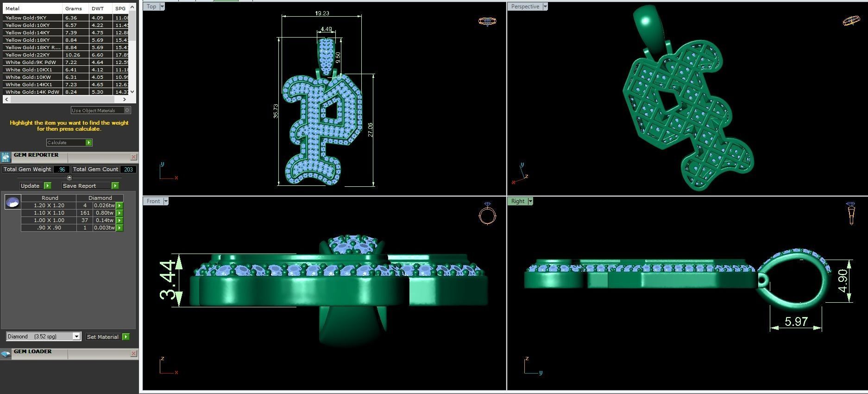The width and height of the screenshot is (868, 394).
Task: Click the Total Gem Count value field
Action: (128, 170)
